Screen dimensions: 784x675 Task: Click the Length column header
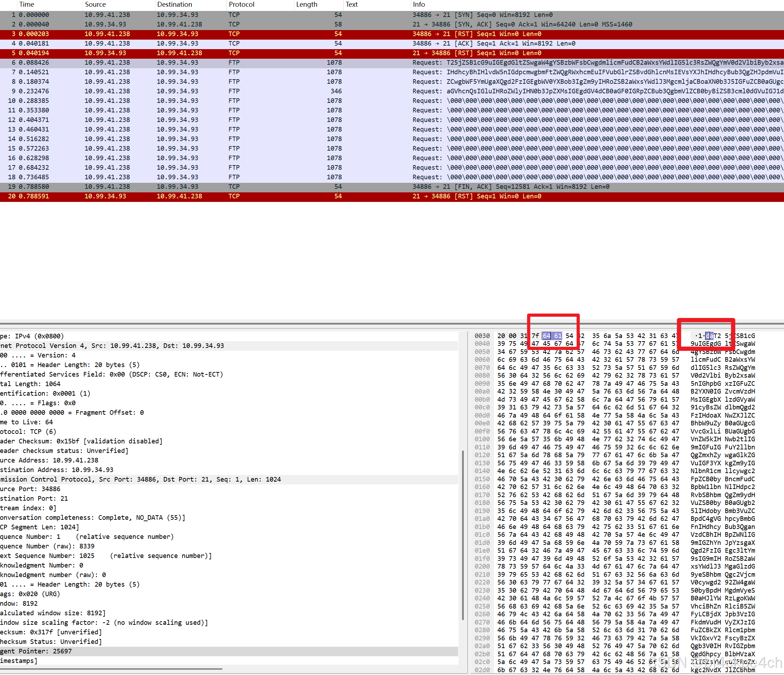tap(306, 5)
